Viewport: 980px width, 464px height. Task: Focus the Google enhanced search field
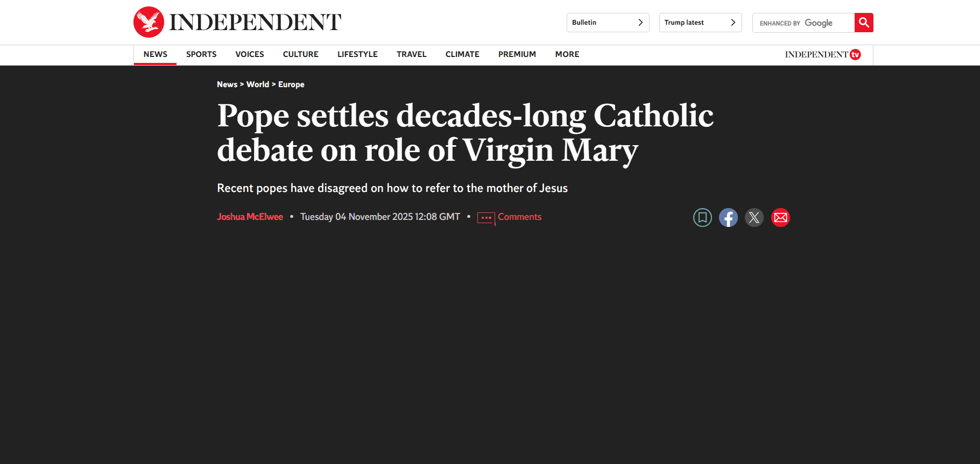pos(803,23)
